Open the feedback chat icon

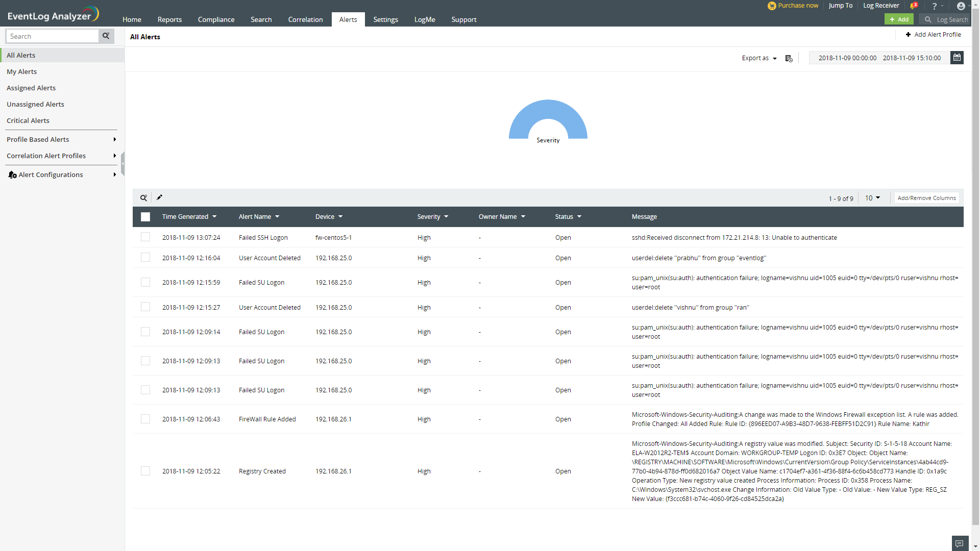[960, 543]
